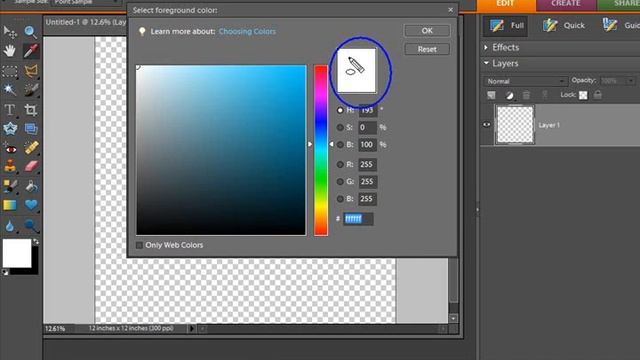Pick a shade in the blue color field

tap(221, 150)
